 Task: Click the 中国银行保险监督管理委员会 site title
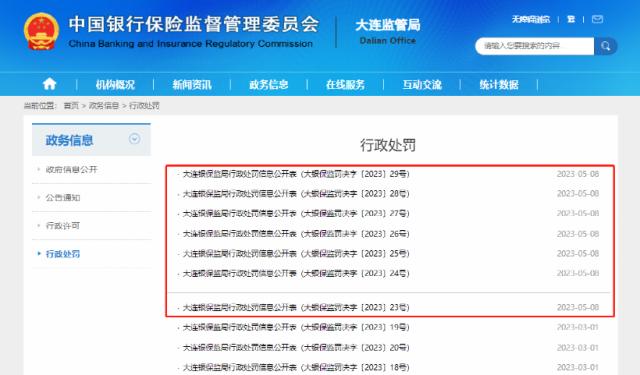click(193, 24)
